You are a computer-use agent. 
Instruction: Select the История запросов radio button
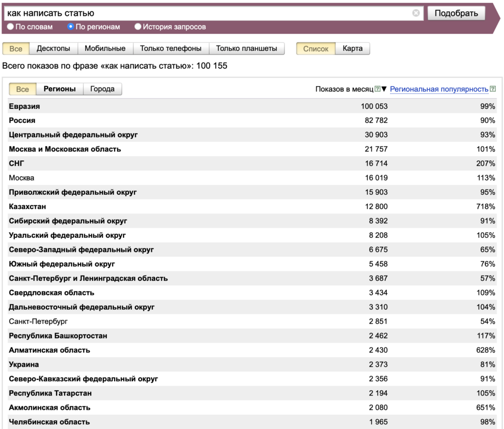point(138,27)
